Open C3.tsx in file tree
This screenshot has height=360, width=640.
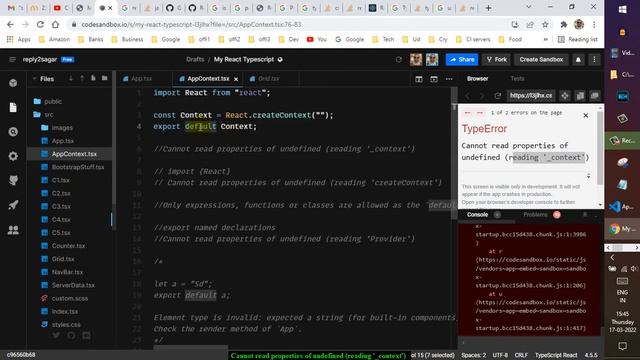61,207
